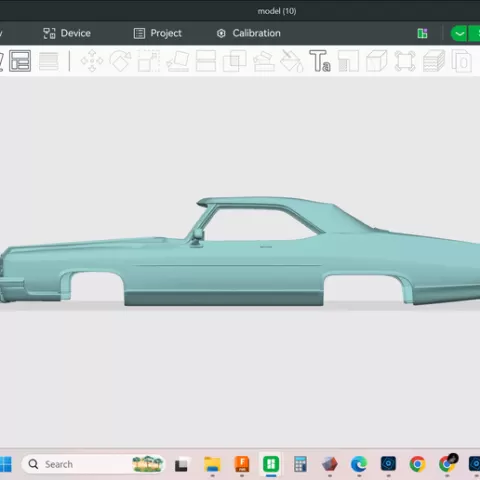Click the Arrange all objects layout icon

20,61
